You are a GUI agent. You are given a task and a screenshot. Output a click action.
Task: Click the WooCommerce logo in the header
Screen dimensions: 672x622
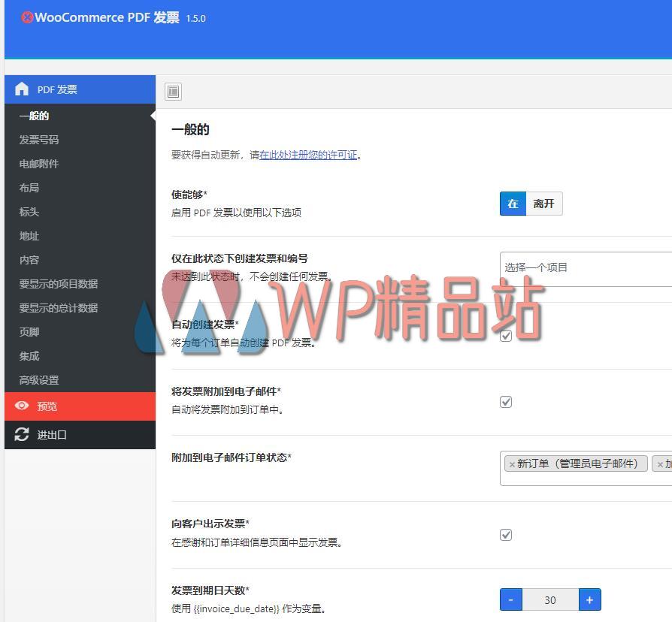click(x=27, y=17)
